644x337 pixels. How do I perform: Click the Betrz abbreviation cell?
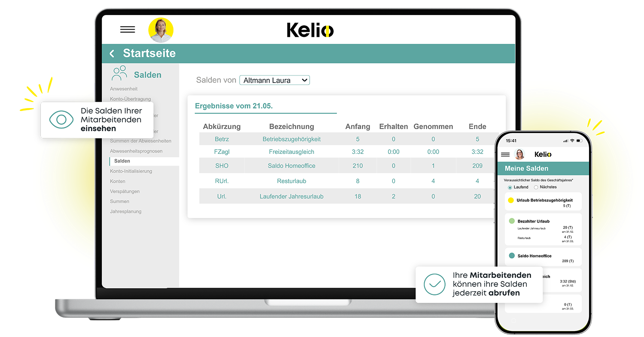(x=222, y=139)
